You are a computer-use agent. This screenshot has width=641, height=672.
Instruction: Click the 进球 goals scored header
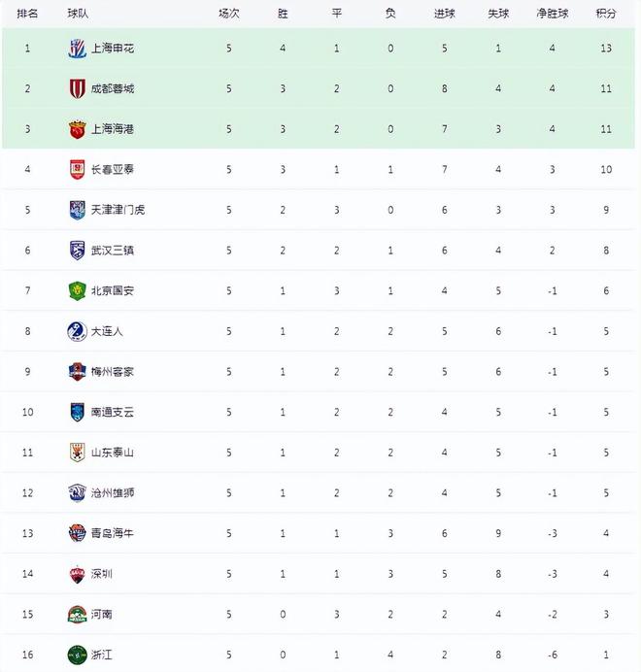(x=444, y=14)
